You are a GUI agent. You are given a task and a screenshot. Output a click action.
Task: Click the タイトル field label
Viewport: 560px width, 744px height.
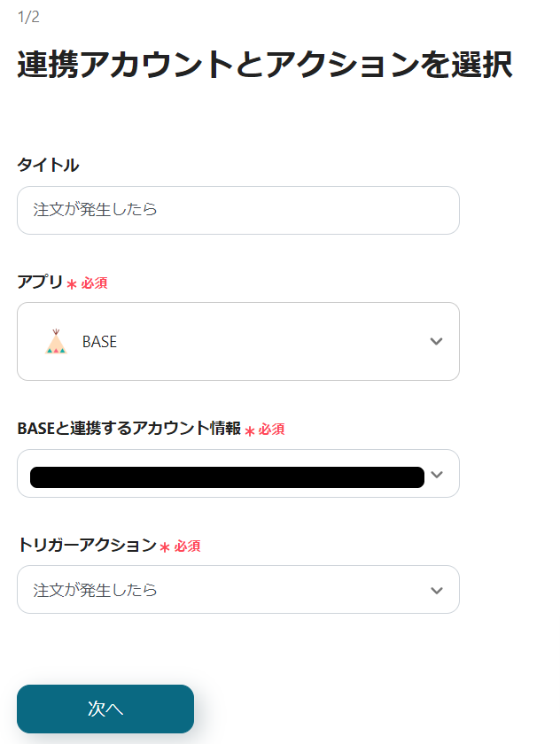(x=48, y=165)
